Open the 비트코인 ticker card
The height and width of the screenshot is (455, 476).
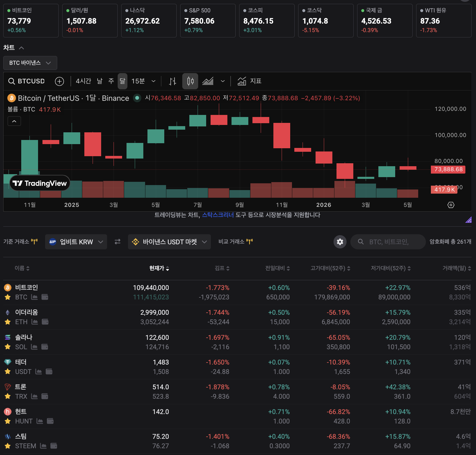click(x=31, y=21)
